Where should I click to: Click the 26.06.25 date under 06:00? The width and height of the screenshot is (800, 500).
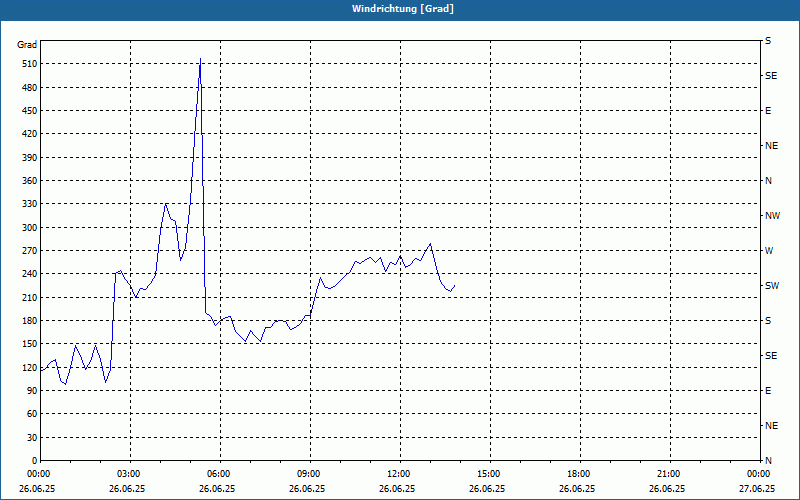click(217, 489)
